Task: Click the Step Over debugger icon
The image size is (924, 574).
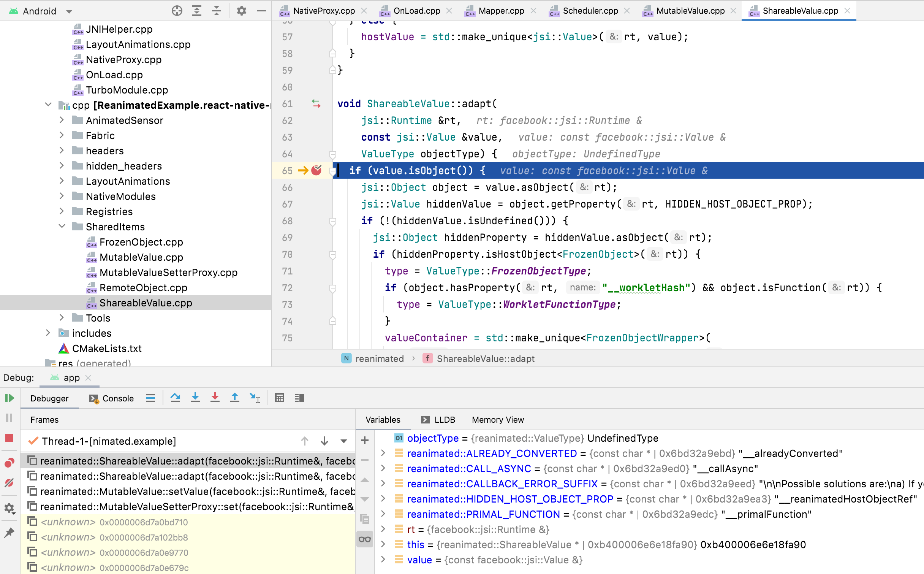Action: pyautogui.click(x=175, y=398)
